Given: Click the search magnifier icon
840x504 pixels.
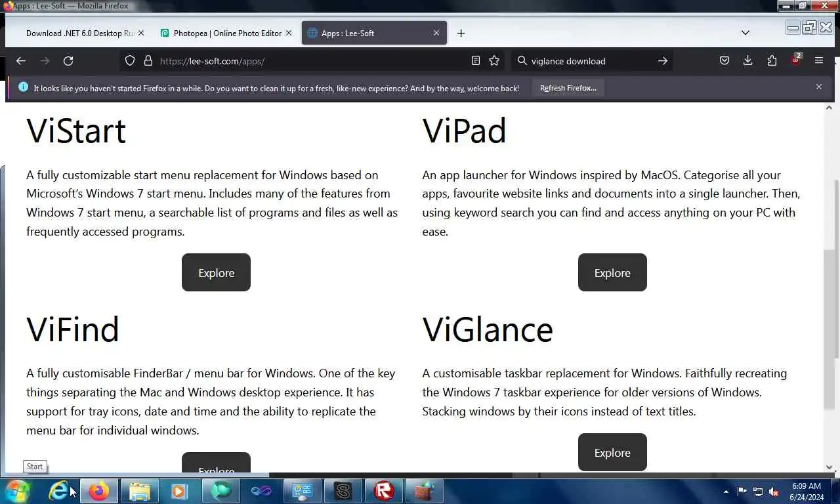Looking at the screenshot, I should coord(522,61).
